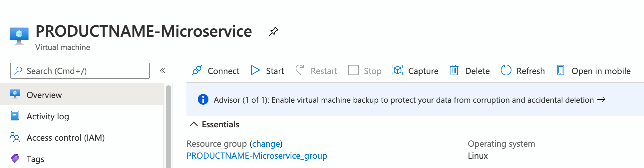Click the Connect plug icon

(x=197, y=71)
